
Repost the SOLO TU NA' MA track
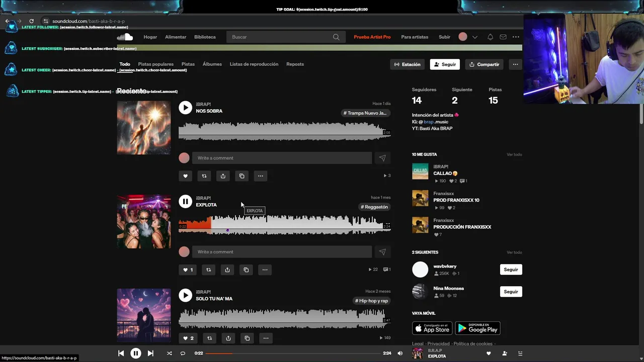(x=209, y=338)
